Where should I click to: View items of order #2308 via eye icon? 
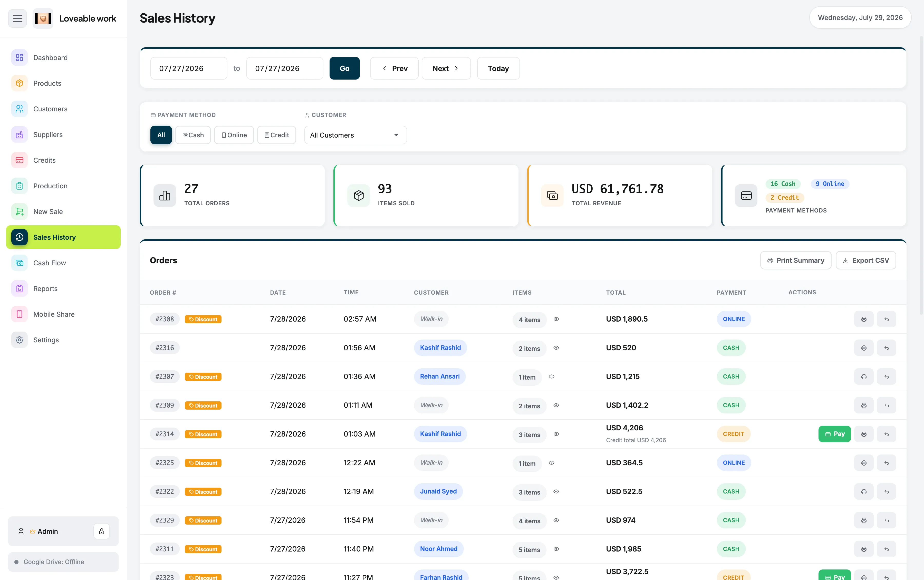point(556,319)
